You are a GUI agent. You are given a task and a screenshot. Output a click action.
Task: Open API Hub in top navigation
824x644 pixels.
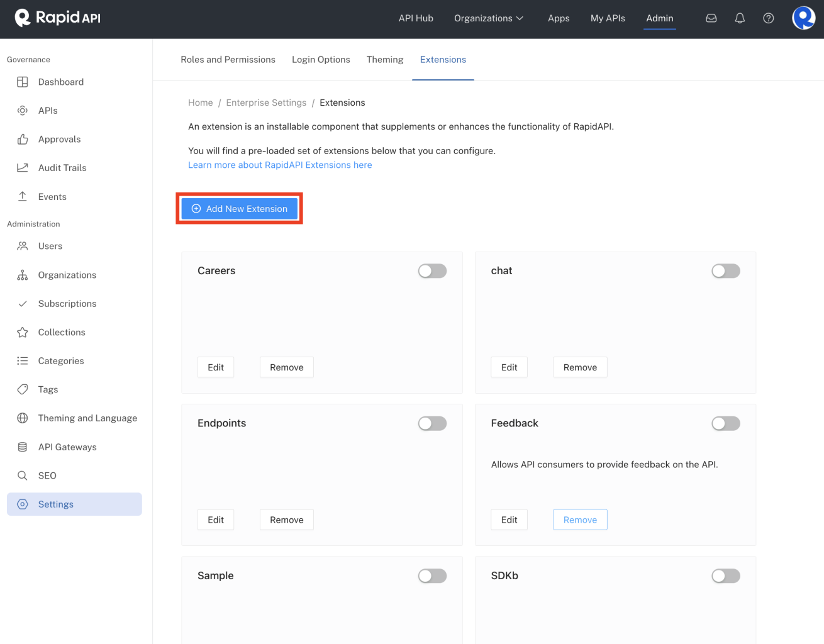click(x=416, y=18)
